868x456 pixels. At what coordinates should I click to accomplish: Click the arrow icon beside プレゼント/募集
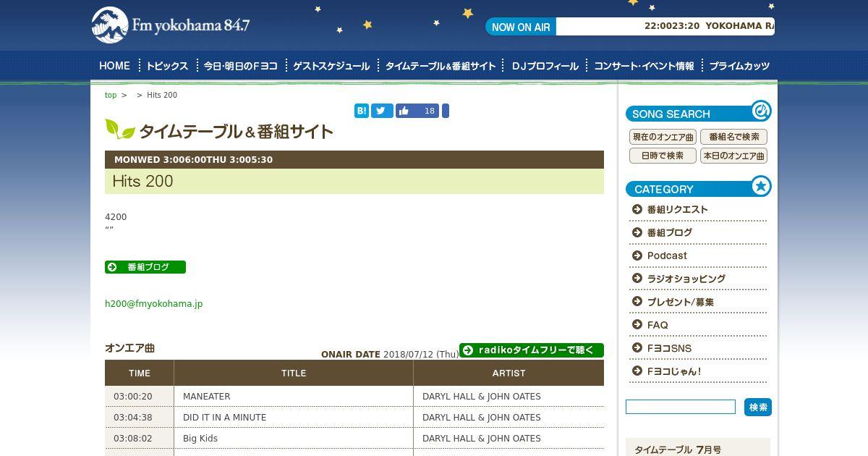637,302
